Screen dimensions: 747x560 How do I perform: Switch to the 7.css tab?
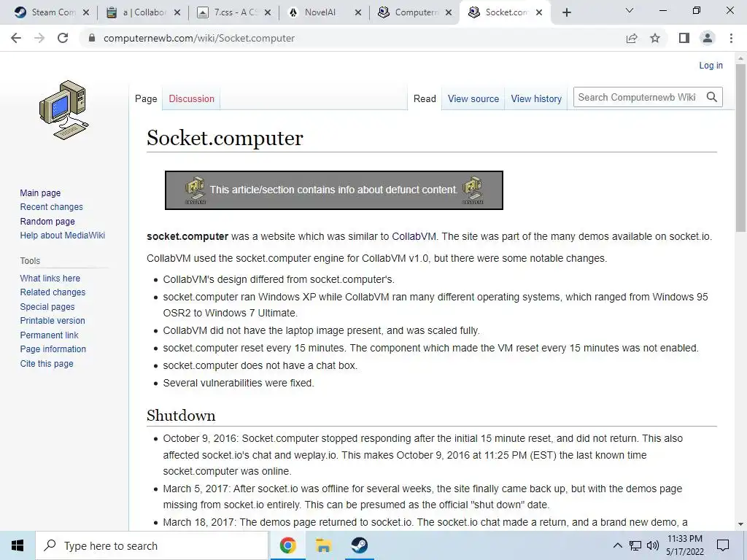(x=233, y=12)
